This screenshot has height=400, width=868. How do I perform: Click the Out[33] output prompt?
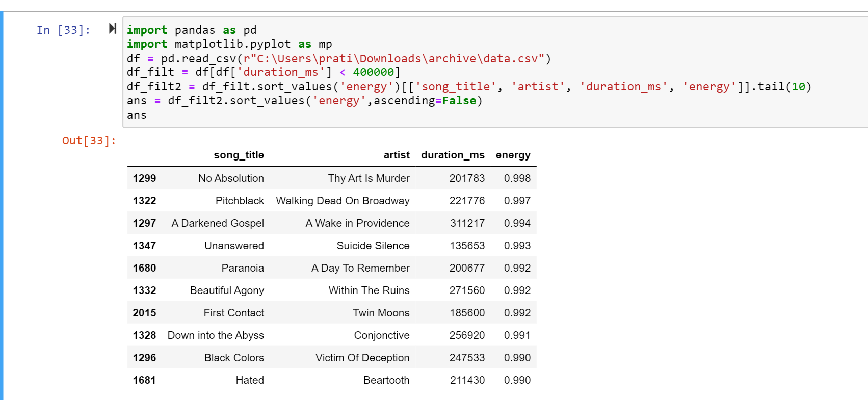89,141
